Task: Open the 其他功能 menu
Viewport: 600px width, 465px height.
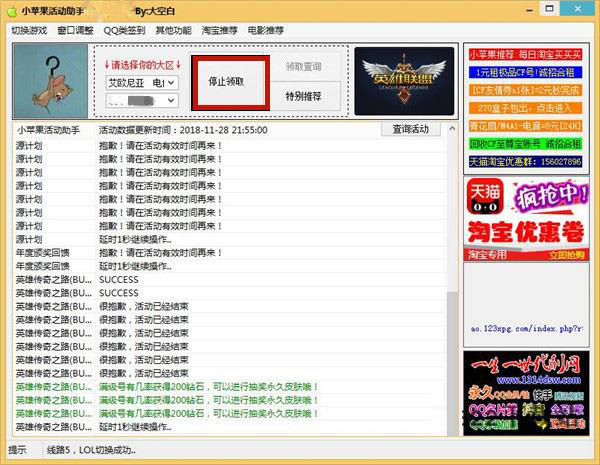Action: (x=173, y=30)
